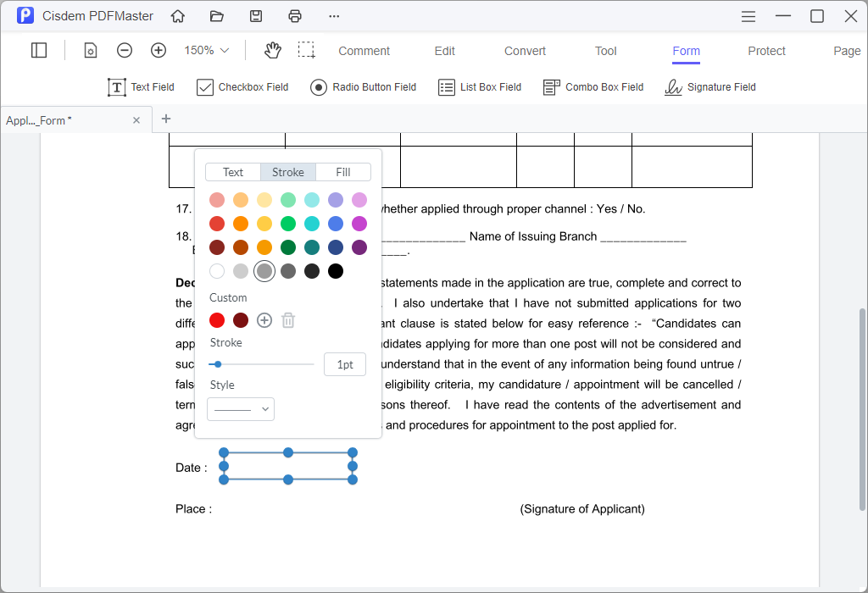Close the Appl..._Form tab
Screen dimensions: 868x593
[x=136, y=120]
